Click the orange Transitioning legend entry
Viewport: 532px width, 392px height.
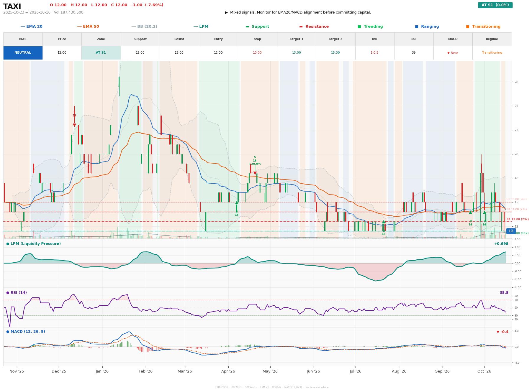[483, 27]
